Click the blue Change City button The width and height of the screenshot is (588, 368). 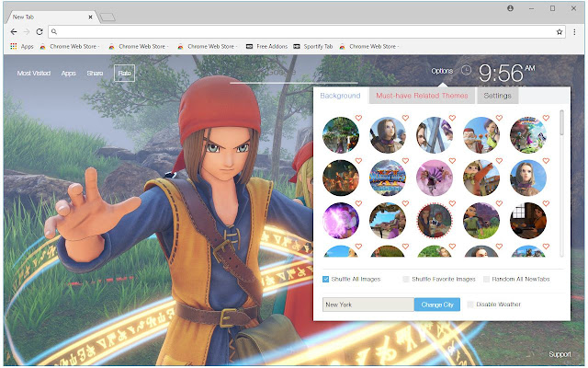click(x=437, y=305)
